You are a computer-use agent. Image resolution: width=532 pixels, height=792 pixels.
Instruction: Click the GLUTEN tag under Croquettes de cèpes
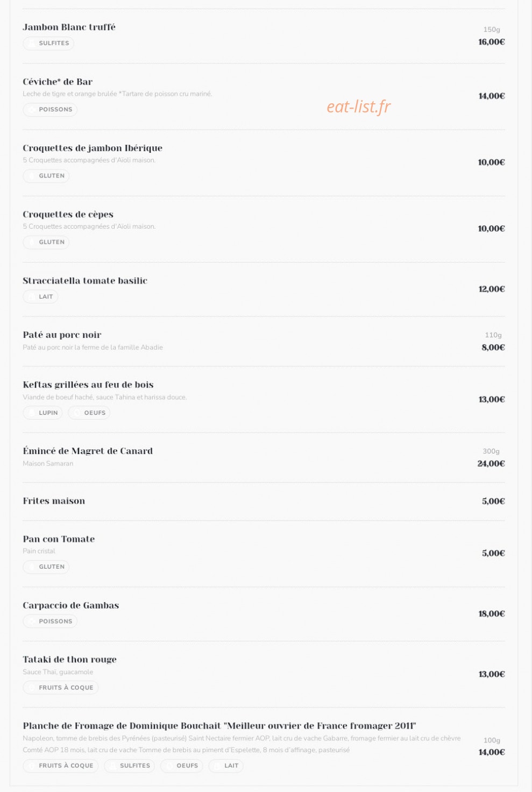46,242
